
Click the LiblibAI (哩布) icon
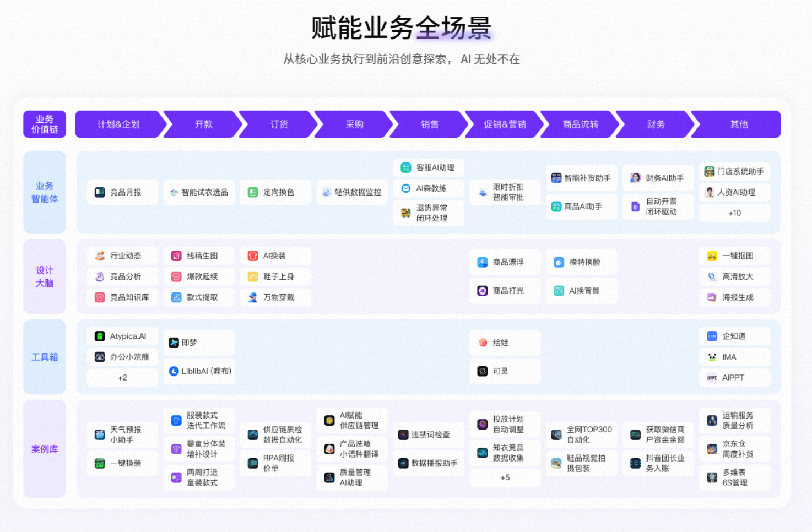tap(174, 371)
